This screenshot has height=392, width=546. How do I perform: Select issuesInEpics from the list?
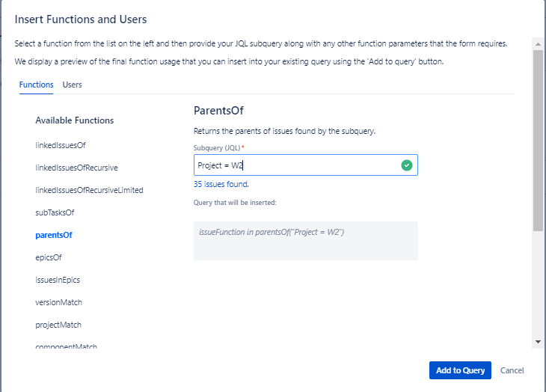58,280
